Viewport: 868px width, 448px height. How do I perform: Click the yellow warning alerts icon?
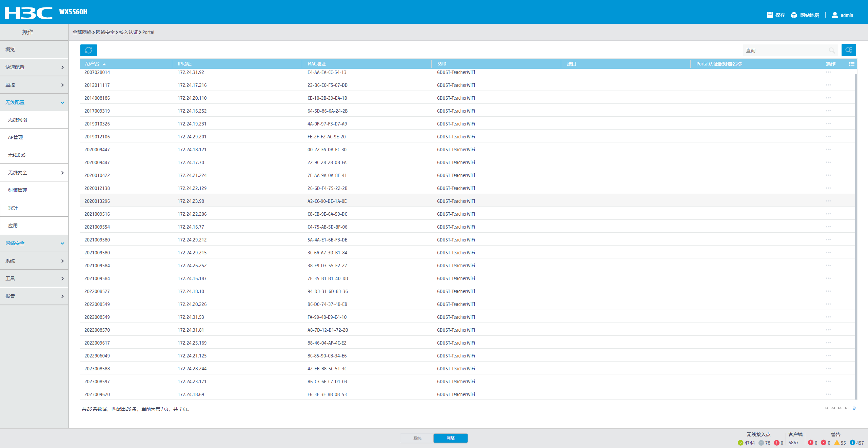pos(837,443)
